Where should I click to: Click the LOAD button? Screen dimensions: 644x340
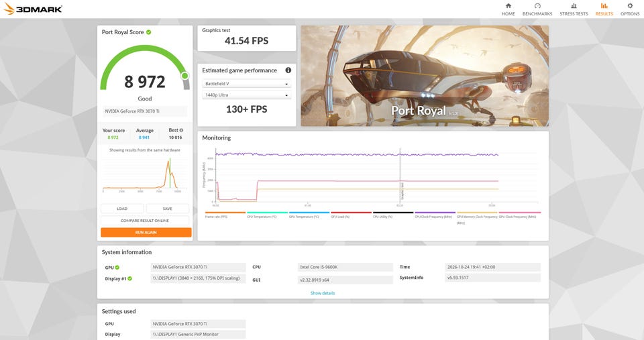coord(122,209)
